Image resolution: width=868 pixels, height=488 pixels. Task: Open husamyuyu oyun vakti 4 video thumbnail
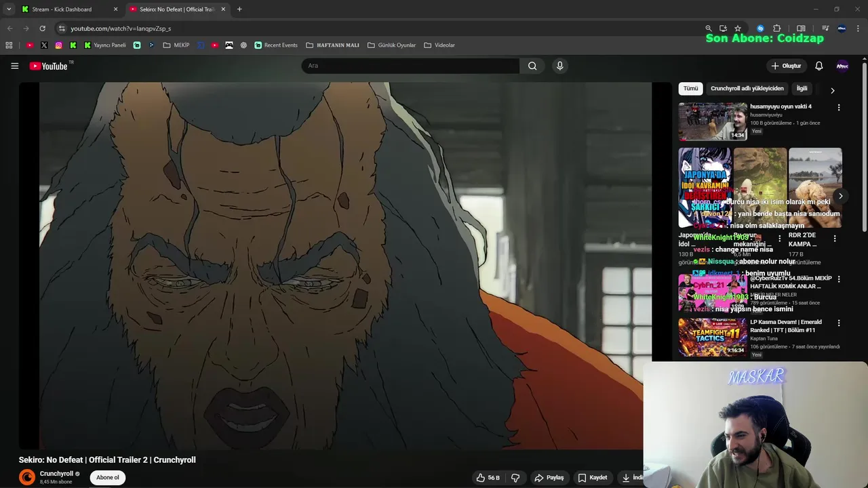(713, 121)
